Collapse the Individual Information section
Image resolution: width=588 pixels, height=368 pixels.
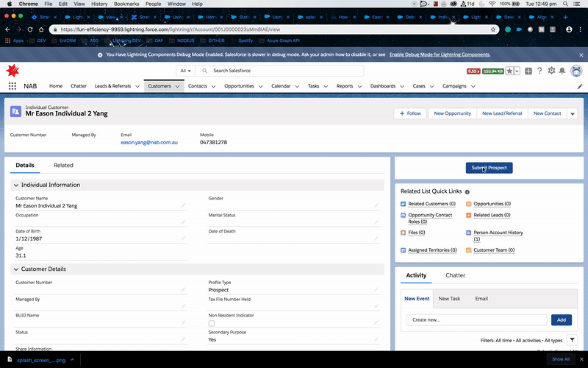tap(16, 185)
